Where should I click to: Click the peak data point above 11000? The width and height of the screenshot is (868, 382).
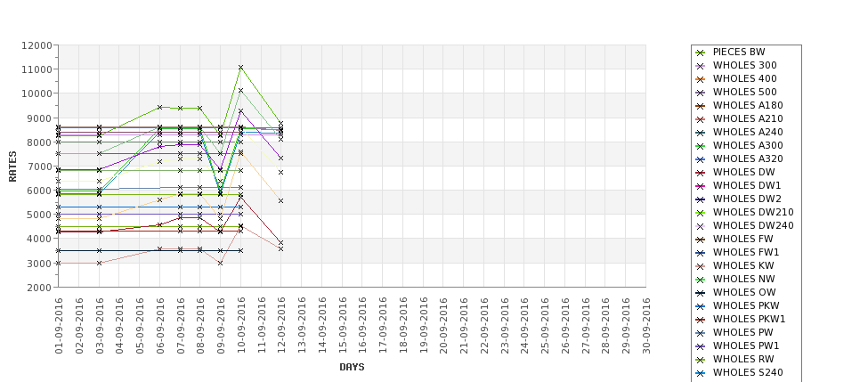pyautogui.click(x=240, y=68)
